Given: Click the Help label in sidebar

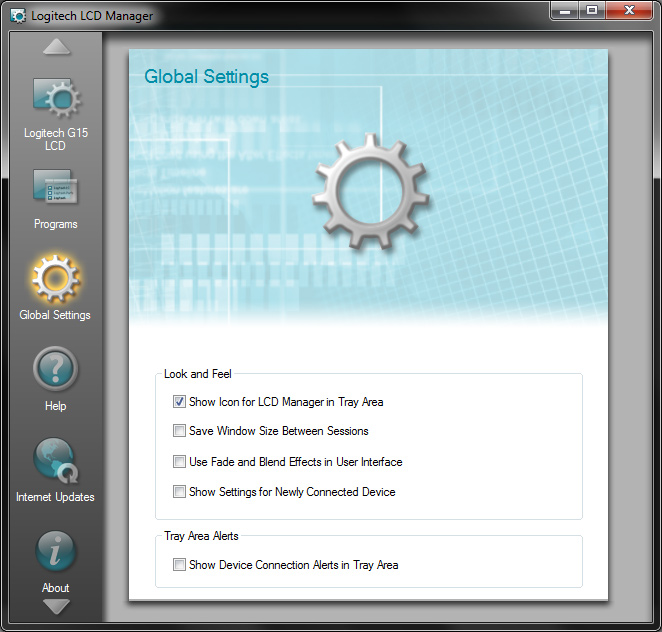Looking at the screenshot, I should pos(55,406).
